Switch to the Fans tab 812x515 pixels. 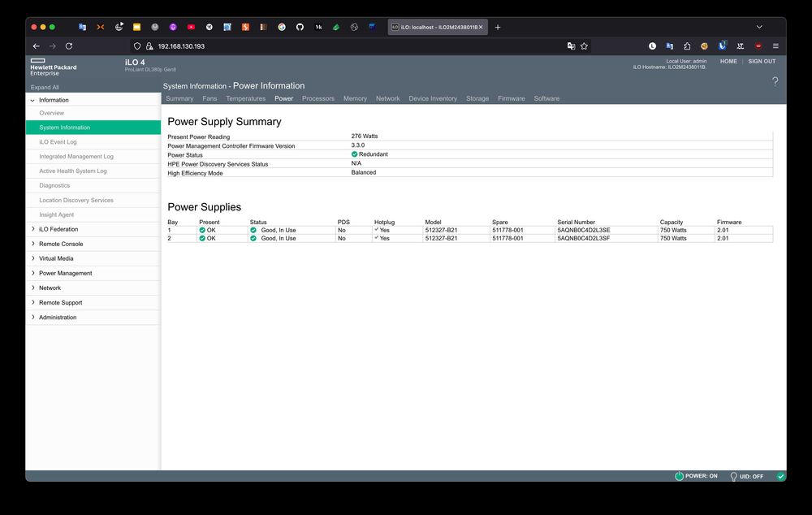[x=209, y=98]
